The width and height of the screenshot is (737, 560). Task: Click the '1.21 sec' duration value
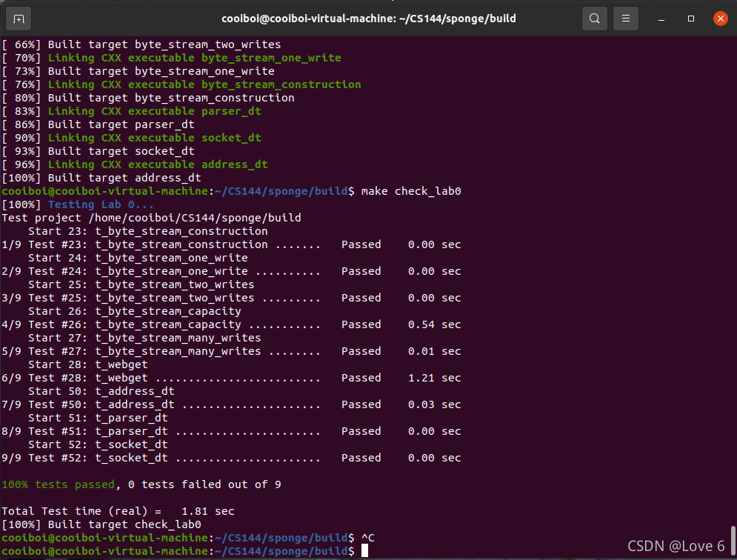tap(434, 378)
